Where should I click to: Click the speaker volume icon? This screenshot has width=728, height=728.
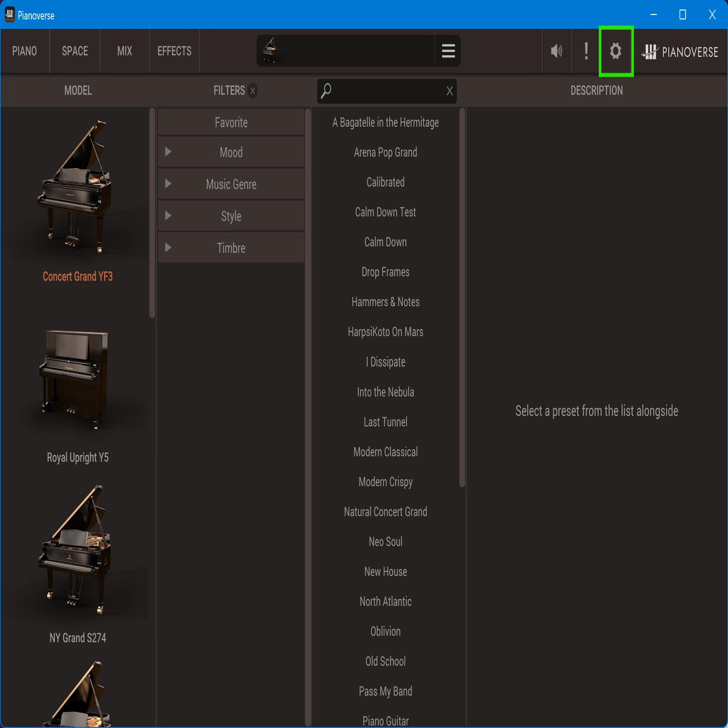click(x=556, y=51)
